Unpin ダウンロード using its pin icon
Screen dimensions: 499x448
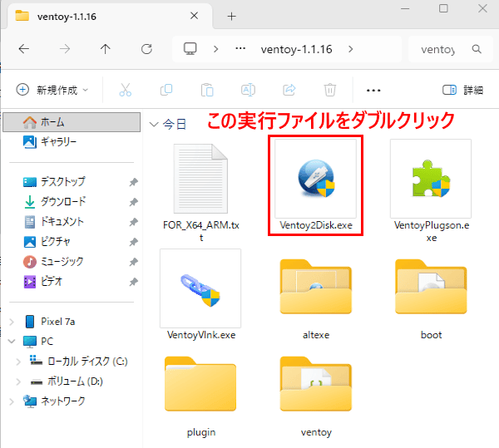[x=133, y=202]
